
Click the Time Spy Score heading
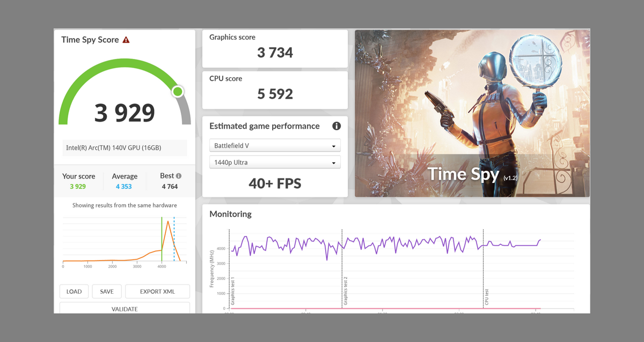click(90, 40)
